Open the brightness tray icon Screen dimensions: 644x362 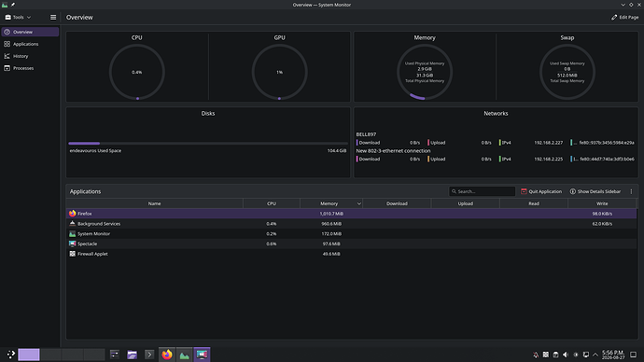point(576,355)
